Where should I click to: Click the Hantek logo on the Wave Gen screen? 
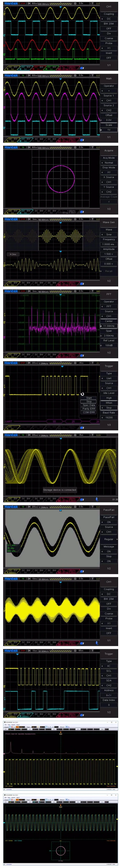click(11, 219)
